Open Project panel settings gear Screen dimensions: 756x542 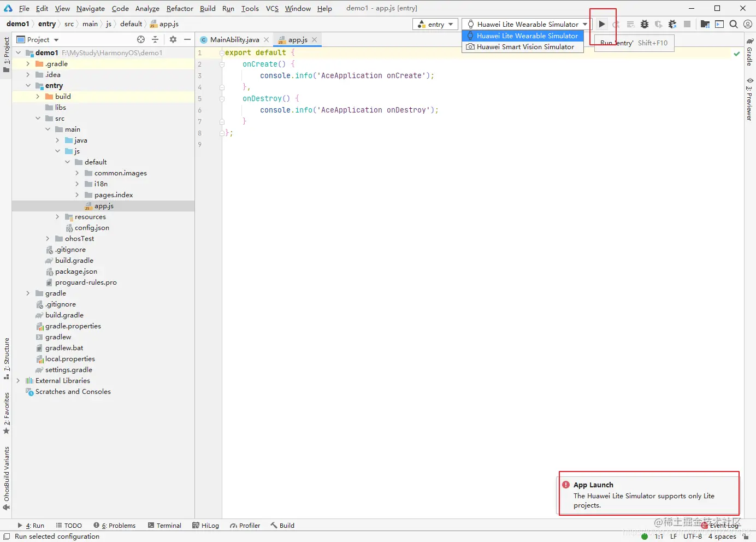point(173,39)
